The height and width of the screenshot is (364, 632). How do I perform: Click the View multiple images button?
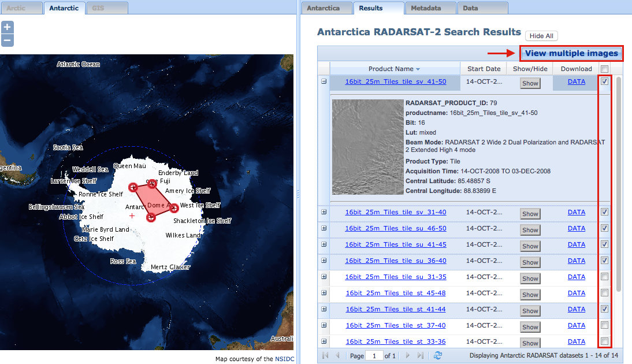pyautogui.click(x=571, y=53)
